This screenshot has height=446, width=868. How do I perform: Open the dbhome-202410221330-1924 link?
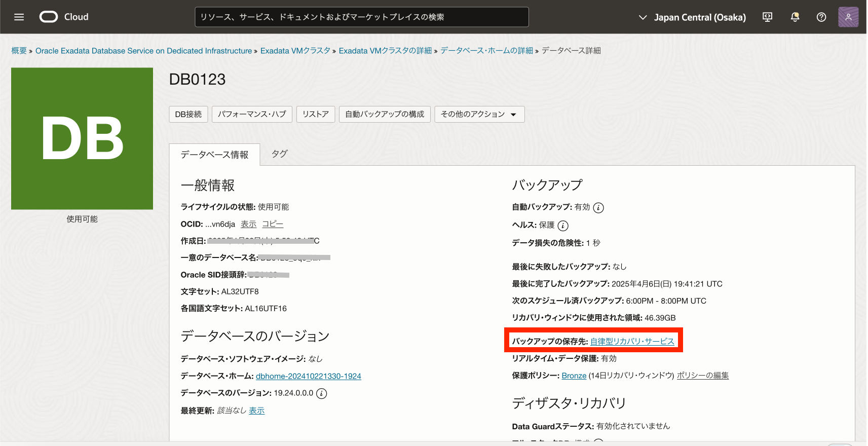[x=308, y=376]
